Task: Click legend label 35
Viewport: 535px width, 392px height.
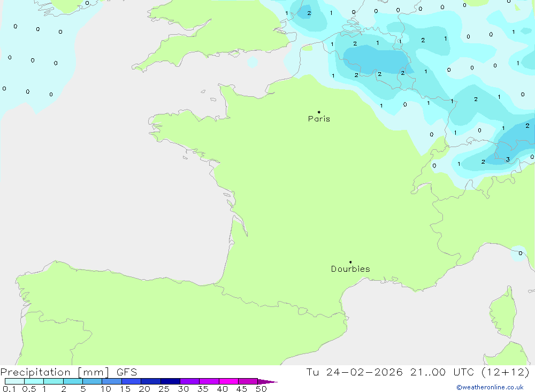Action: pyautogui.click(x=203, y=389)
